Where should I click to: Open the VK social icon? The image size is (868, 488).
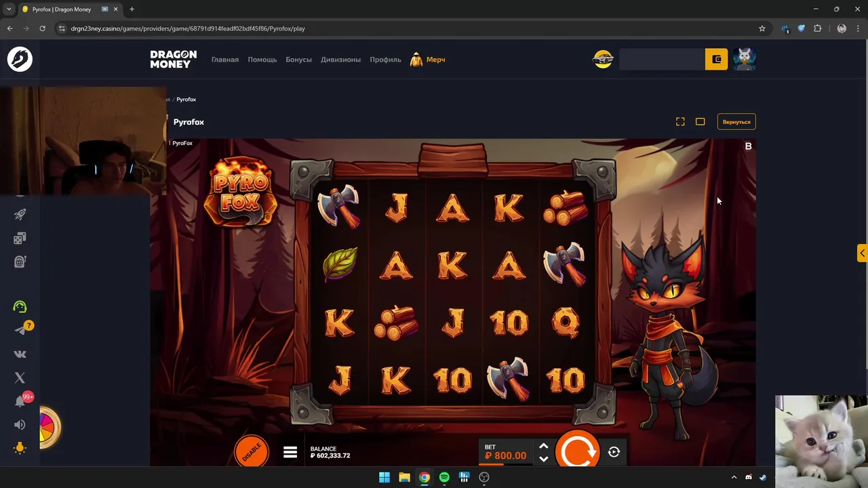point(20,354)
